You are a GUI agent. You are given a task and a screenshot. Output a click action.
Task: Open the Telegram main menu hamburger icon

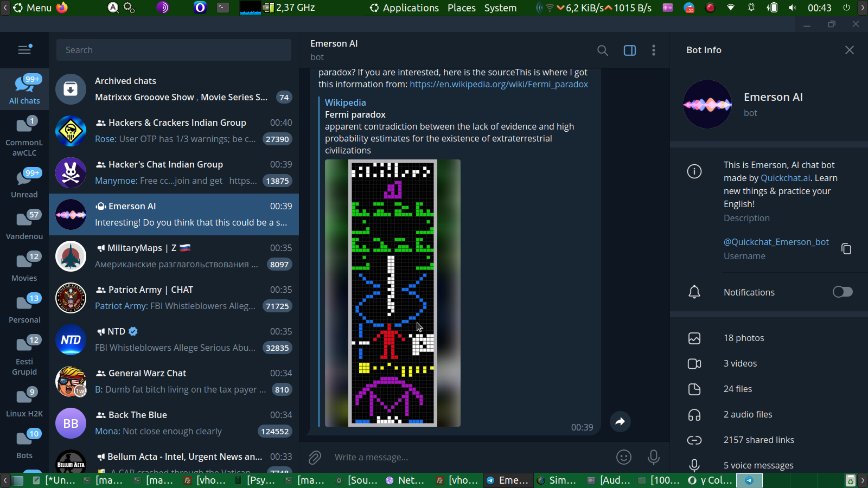tap(24, 50)
